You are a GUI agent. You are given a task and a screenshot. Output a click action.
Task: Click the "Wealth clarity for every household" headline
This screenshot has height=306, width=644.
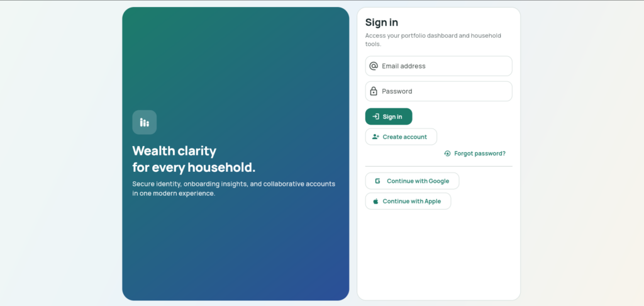[194, 159]
